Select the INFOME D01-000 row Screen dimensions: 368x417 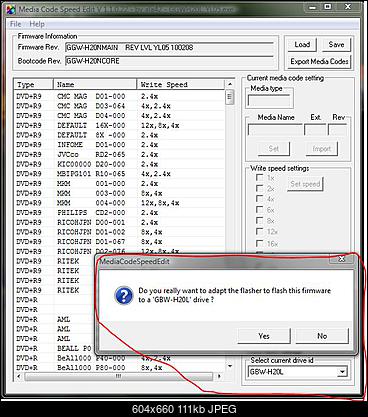pos(119,145)
